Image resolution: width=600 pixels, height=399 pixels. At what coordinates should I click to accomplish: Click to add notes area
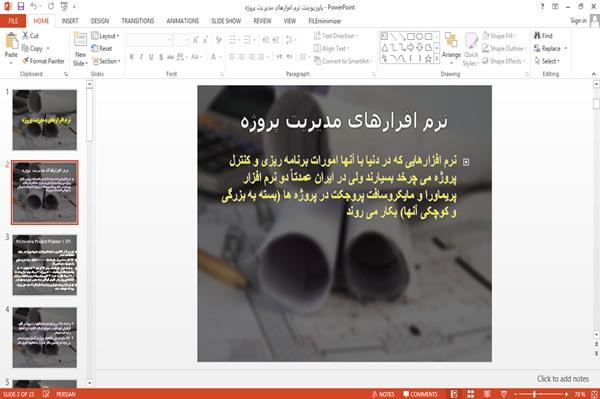(x=562, y=379)
